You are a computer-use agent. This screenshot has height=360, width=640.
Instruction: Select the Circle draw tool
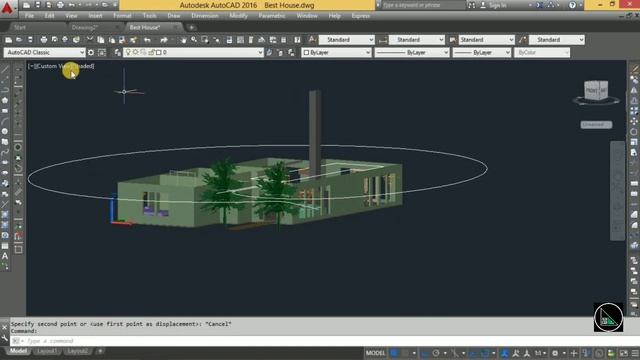click(x=5, y=131)
